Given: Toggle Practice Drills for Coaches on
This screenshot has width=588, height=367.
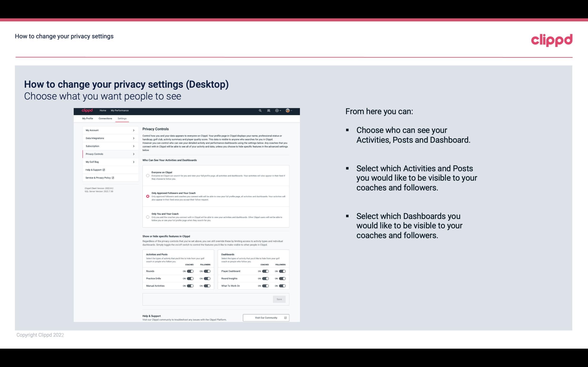Looking at the screenshot, I should click(190, 278).
